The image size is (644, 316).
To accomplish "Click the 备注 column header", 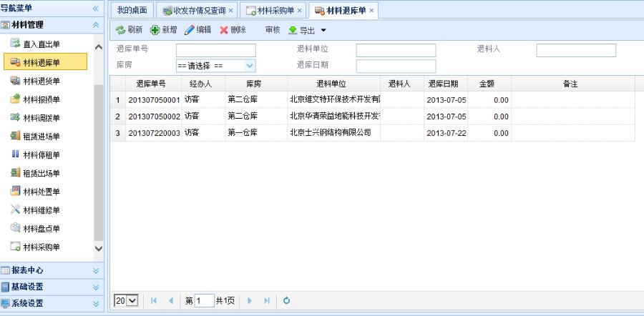I will 573,84.
